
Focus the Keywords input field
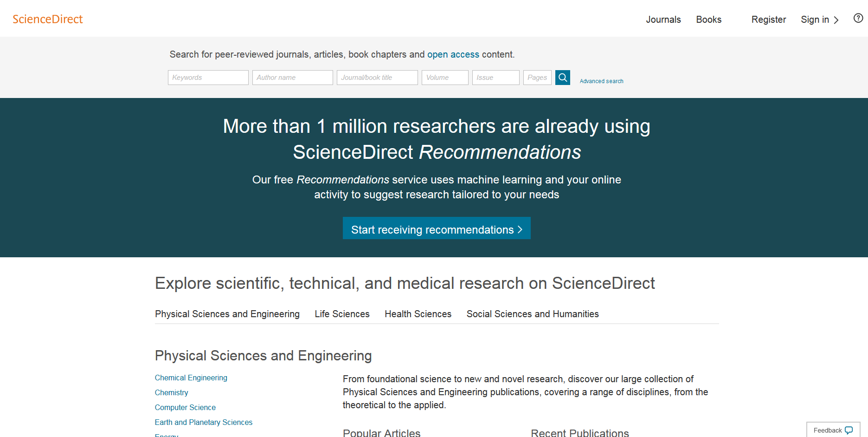click(208, 78)
